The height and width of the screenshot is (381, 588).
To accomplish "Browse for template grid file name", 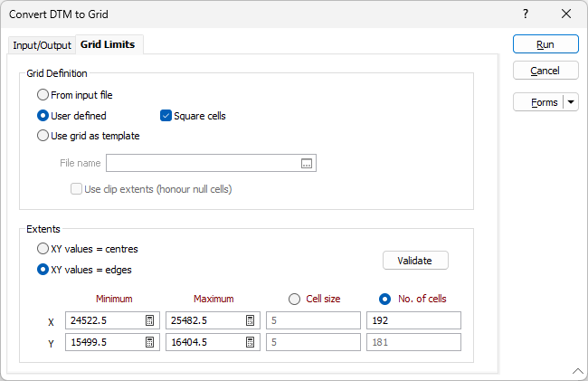I will pyautogui.click(x=307, y=163).
